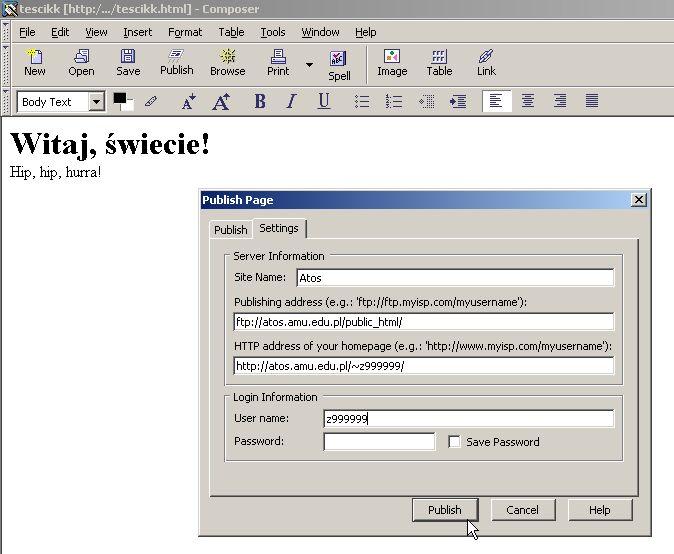Close the Publish Page dialog with X
The height and width of the screenshot is (554, 674).
pos(639,200)
